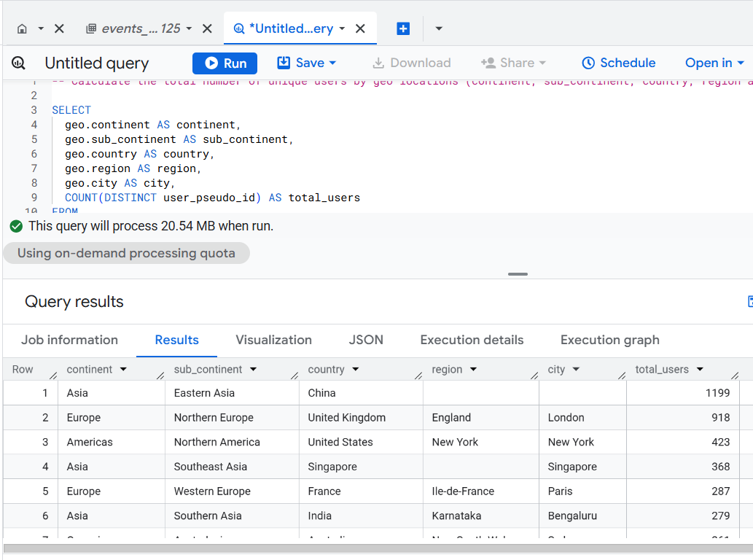Add a new query tab
Viewport: 753px width, 560px height.
pos(403,28)
